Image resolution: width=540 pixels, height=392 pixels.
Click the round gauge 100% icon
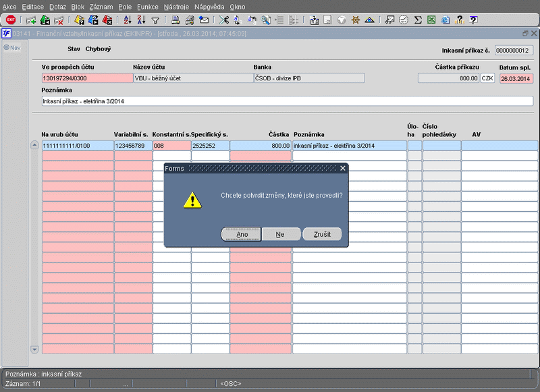(404, 20)
